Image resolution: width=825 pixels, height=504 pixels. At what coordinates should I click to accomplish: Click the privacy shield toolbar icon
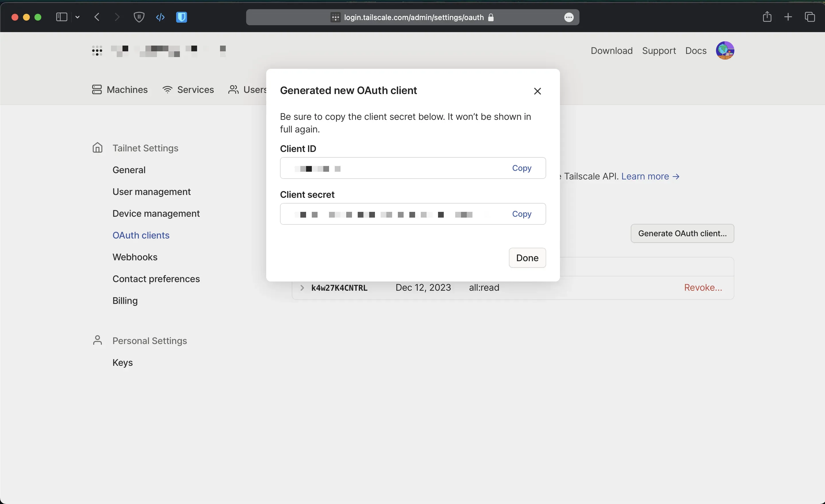(139, 17)
